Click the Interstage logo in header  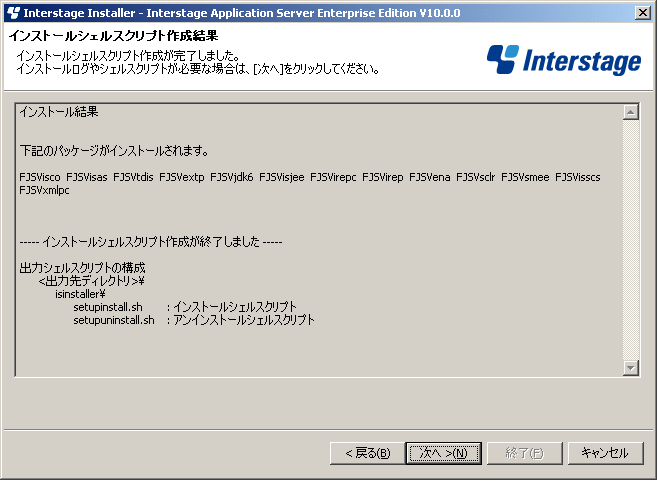coord(564,60)
